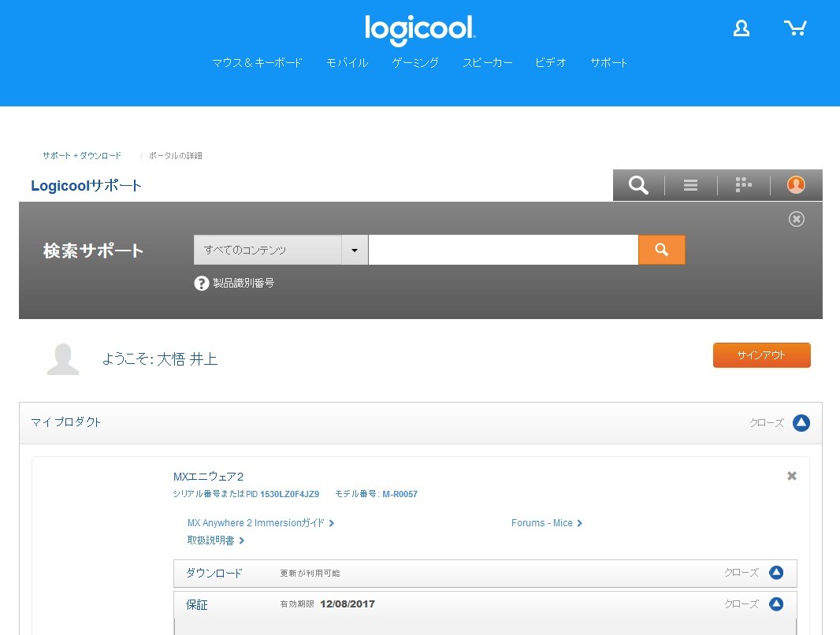Click into the support search text field
Screen dimensions: 840x635
503,250
